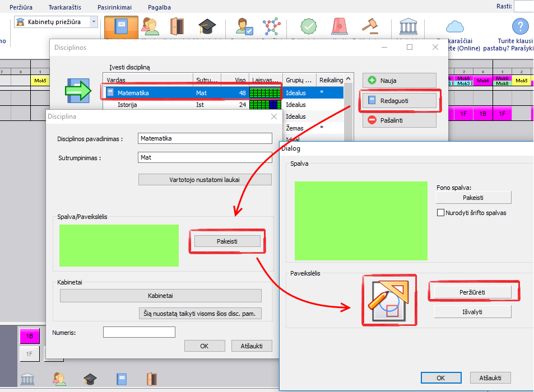534x392 pixels.
Task: Click the green checkmark verification toolbar icon
Action: (308, 27)
